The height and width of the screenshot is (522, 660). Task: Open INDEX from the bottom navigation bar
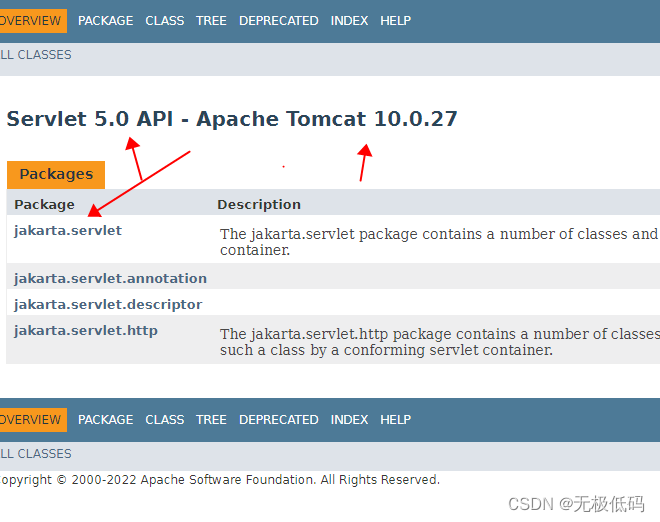point(349,420)
